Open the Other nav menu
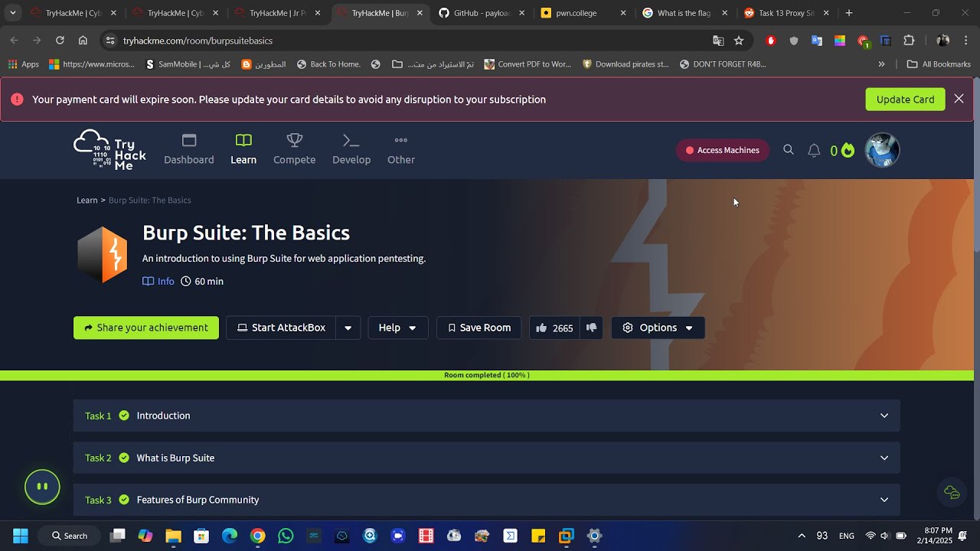The height and width of the screenshot is (551, 980). [x=401, y=150]
